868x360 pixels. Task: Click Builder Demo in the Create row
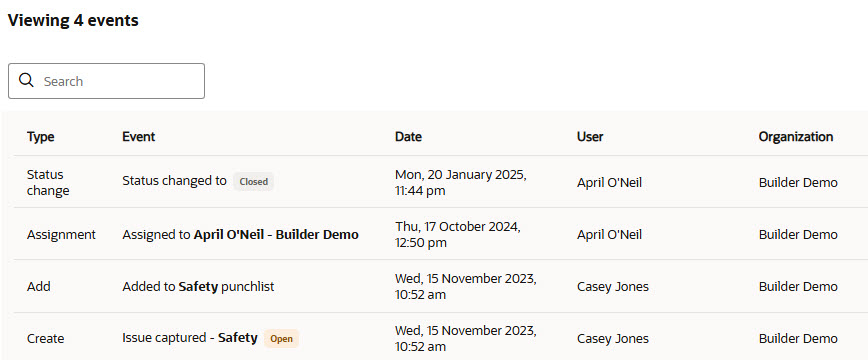798,338
